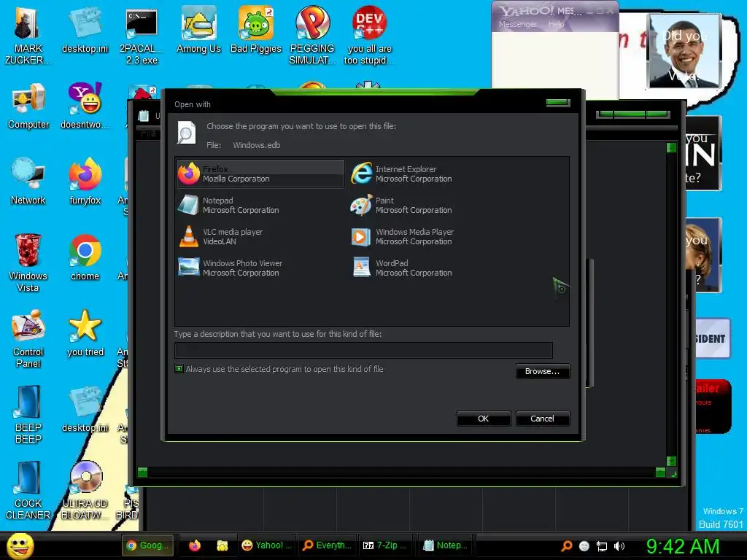Screen dimensions: 747x560
Task: Focus the file description input field
Action: point(363,350)
